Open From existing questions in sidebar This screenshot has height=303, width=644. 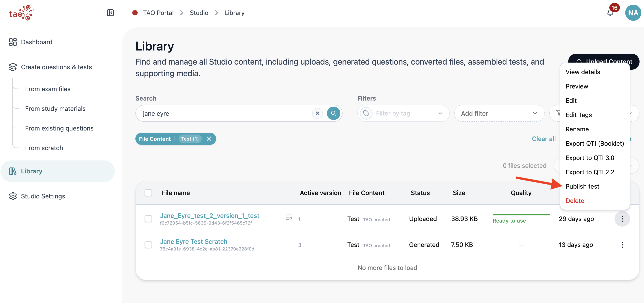click(59, 128)
